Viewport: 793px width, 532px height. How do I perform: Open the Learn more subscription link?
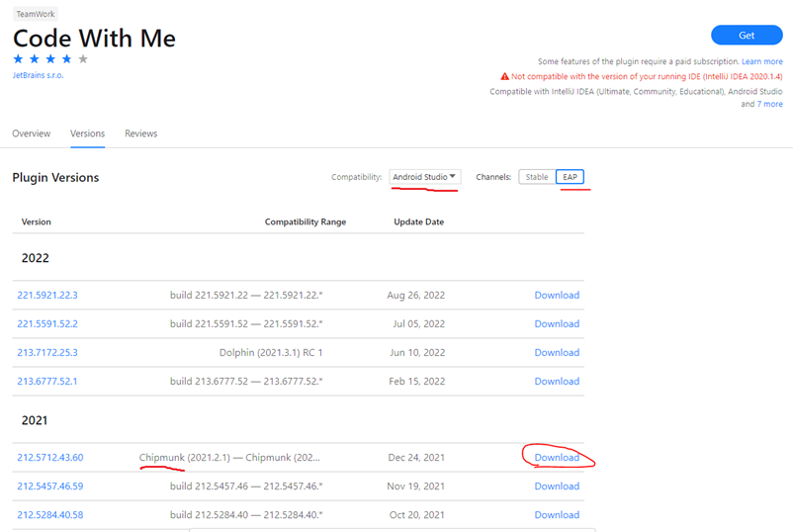click(x=762, y=61)
